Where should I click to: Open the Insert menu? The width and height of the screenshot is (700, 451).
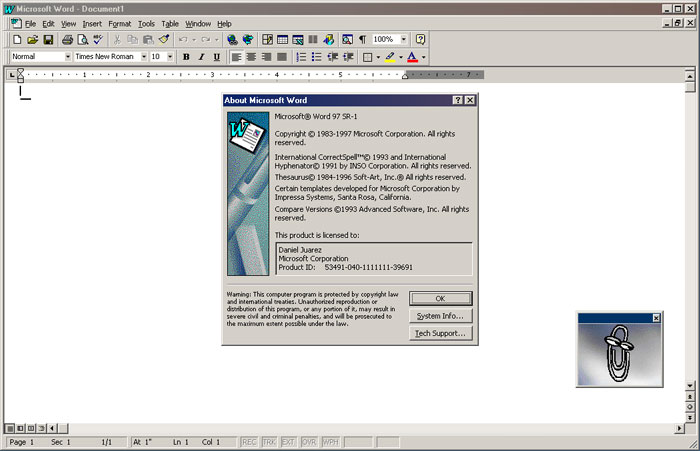[92, 24]
